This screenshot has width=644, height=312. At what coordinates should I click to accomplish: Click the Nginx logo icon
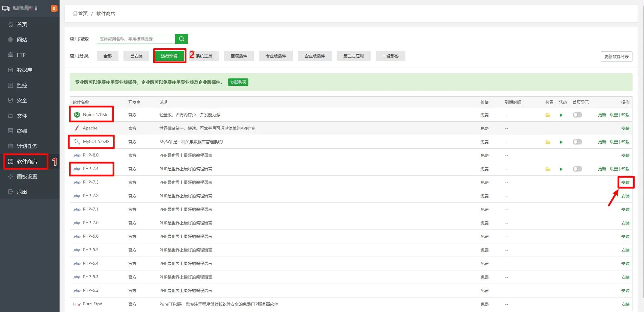77,115
